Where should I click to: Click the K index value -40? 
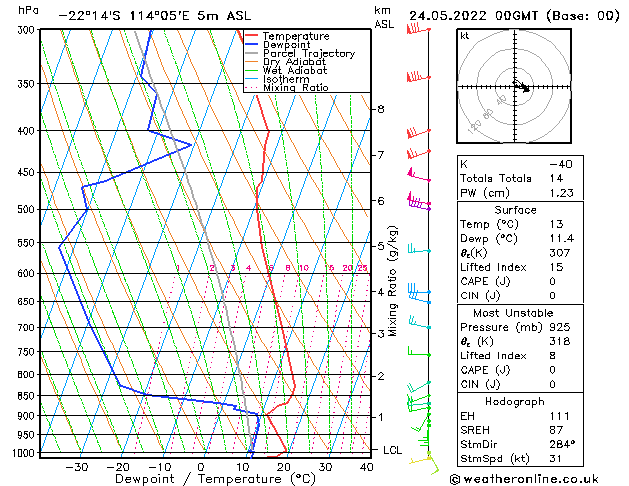point(561,164)
